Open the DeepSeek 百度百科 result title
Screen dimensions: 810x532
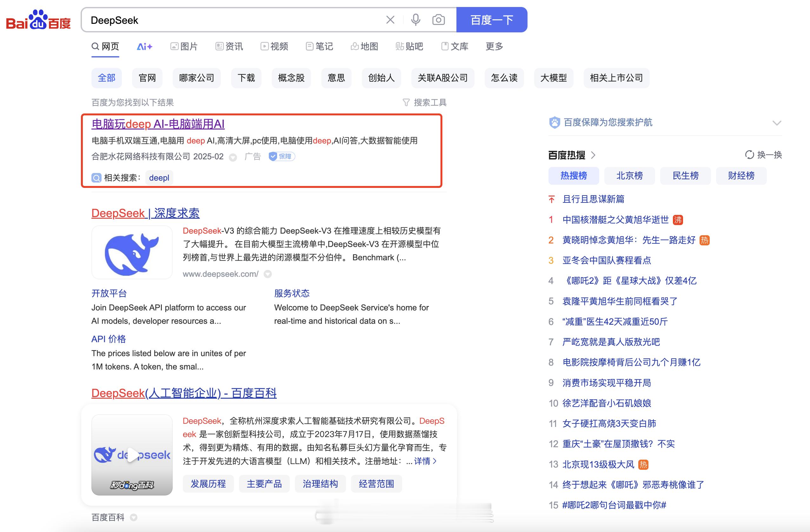(184, 393)
